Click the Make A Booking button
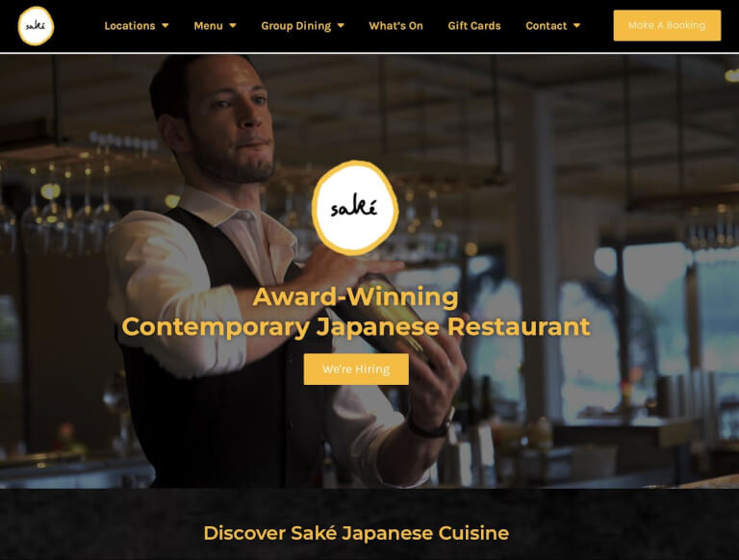Screen dimensions: 739x560 [667, 25]
